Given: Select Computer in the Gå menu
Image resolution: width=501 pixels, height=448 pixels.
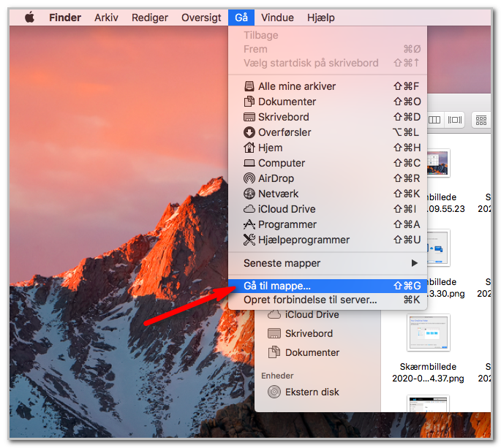Looking at the screenshot, I should point(328,163).
